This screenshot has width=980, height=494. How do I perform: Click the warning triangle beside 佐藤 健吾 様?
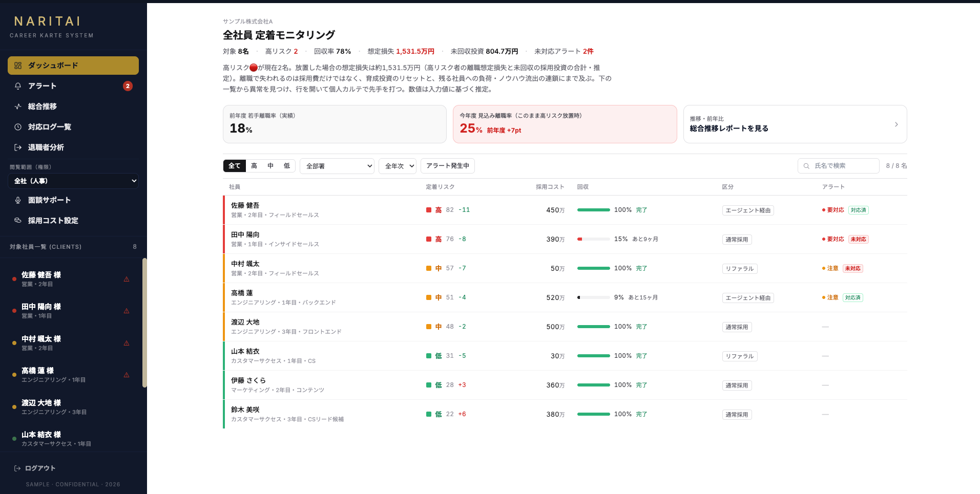coord(127,279)
